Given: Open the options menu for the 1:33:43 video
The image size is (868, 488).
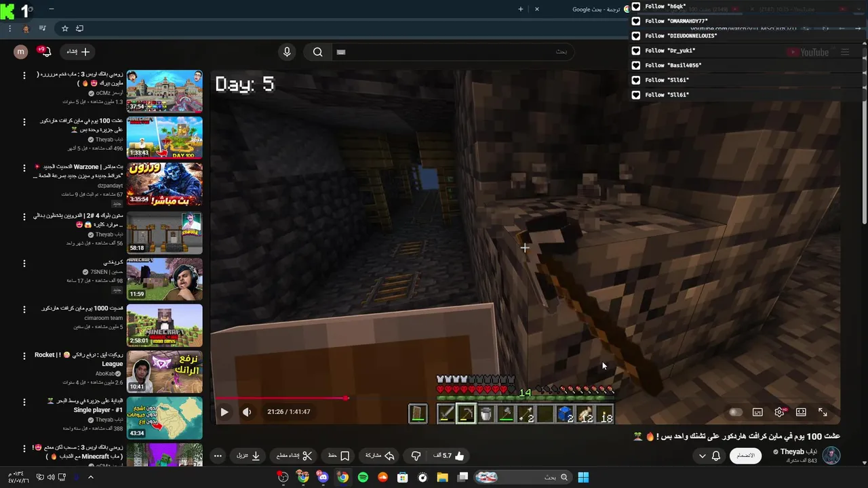Looking at the screenshot, I should 24,122.
